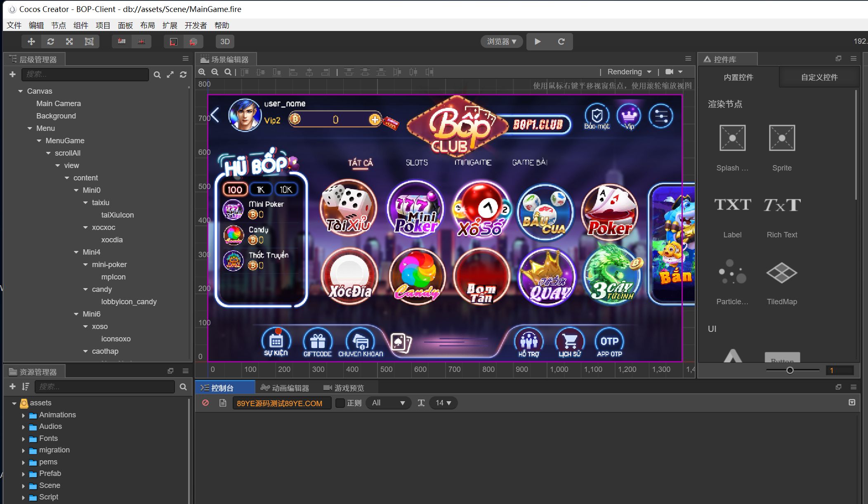Clear the console log
The width and height of the screenshot is (868, 504).
tap(205, 403)
